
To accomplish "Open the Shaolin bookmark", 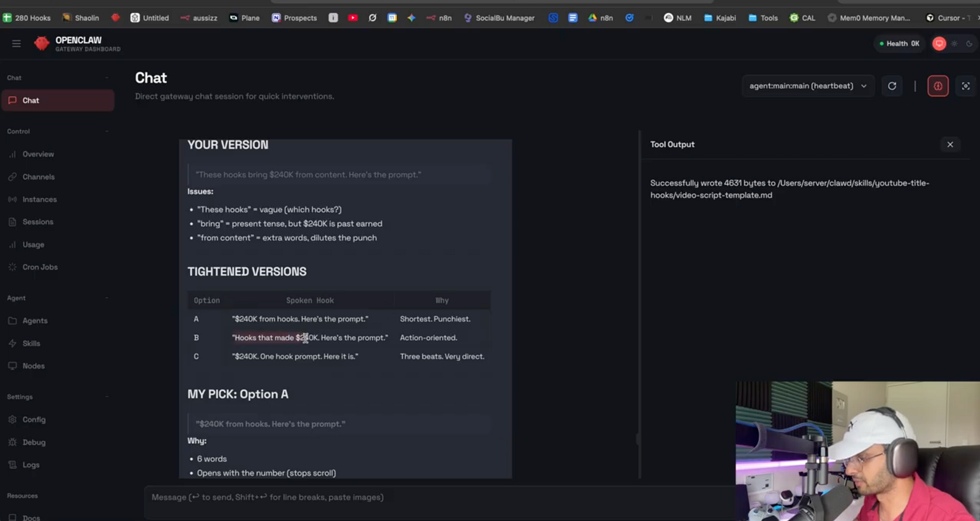I will [80, 18].
